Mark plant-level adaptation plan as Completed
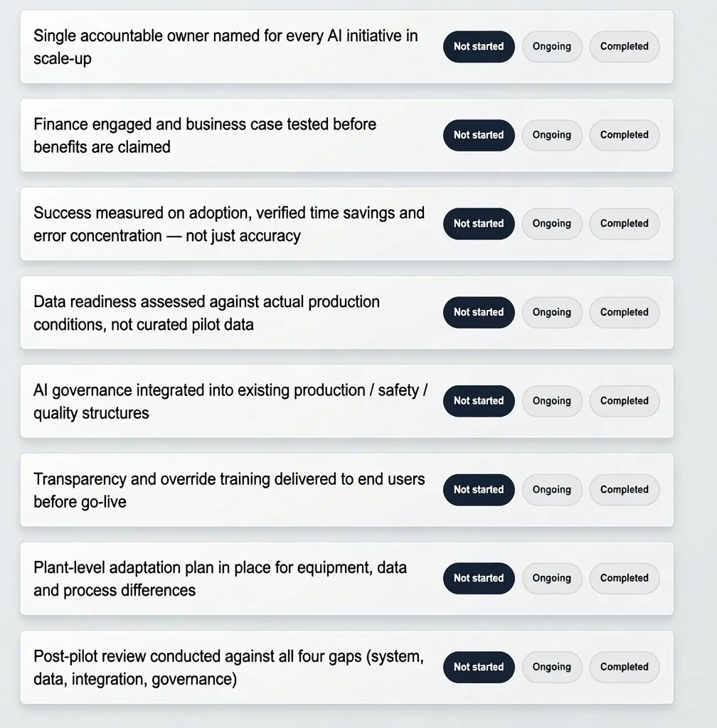 pos(624,579)
